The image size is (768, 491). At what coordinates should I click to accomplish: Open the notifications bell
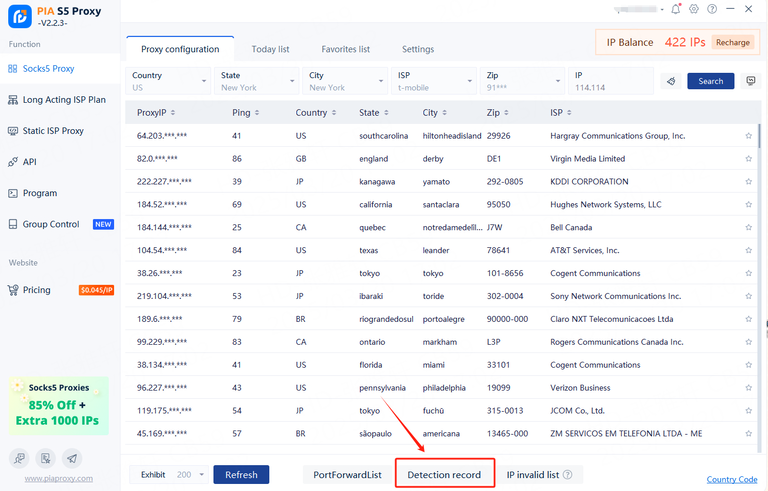(x=676, y=10)
